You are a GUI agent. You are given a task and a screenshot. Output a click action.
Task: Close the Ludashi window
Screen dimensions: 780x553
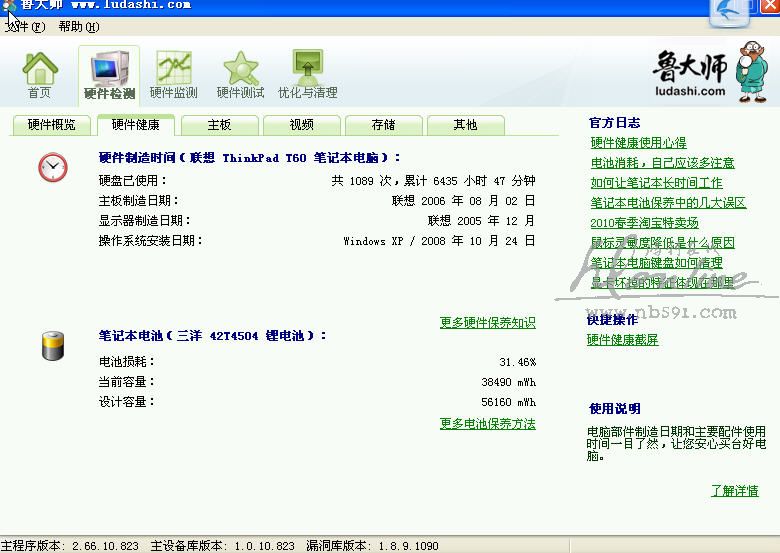coord(770,6)
